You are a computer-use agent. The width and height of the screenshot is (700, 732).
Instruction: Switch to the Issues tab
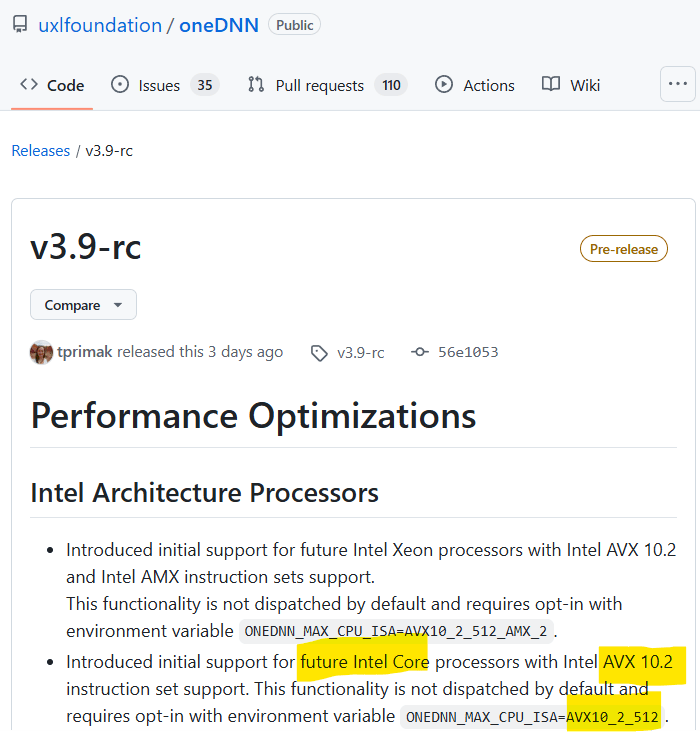[165, 85]
